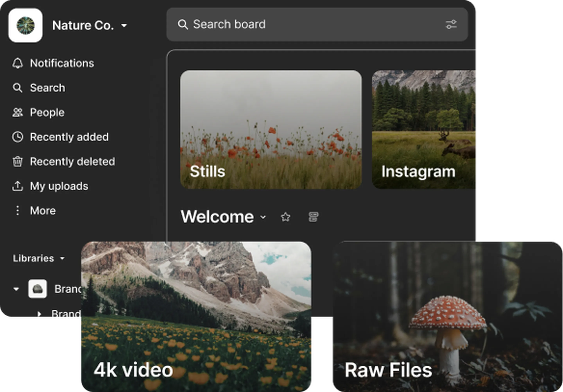Star the Welcome board as favorite
Viewport: 563px width, 392px height.
point(286,217)
